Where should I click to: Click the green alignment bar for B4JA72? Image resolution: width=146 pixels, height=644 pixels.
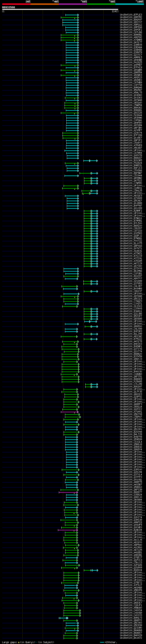(71, 638)
